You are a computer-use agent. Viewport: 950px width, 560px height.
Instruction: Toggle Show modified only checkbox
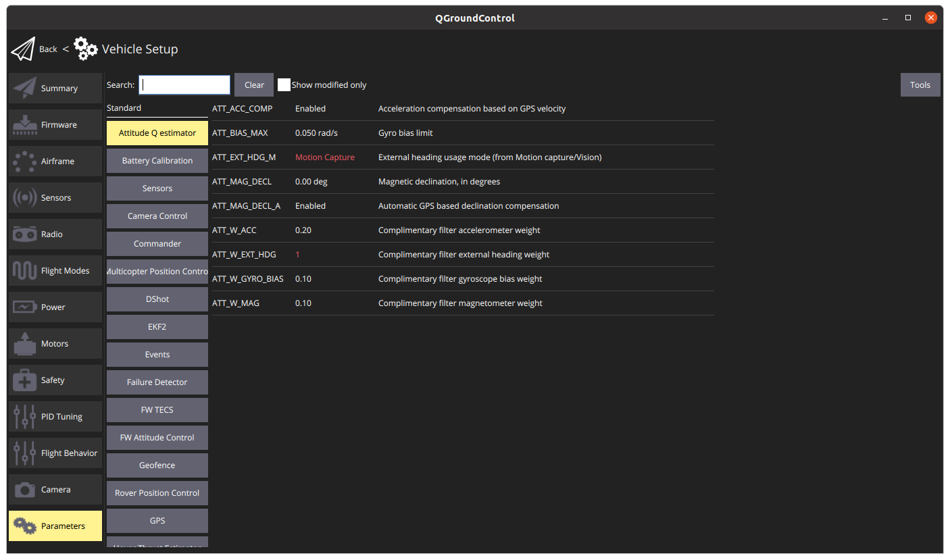coord(284,85)
